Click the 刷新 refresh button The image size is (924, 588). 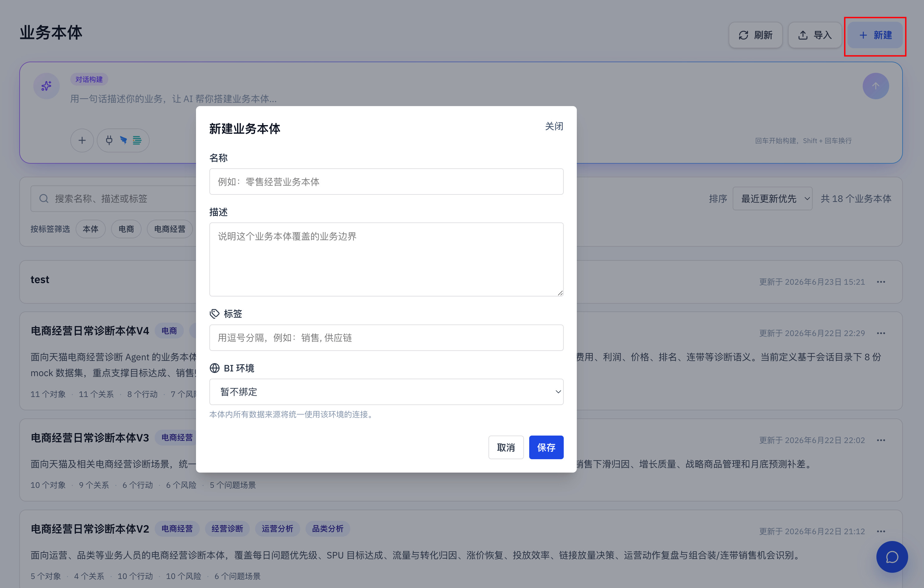pyautogui.click(x=755, y=35)
